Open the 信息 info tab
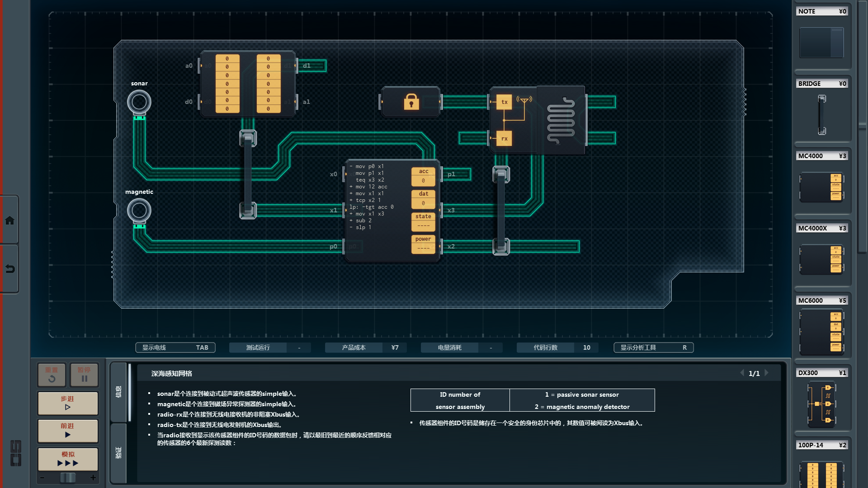Image resolution: width=868 pixels, height=488 pixels. tap(118, 391)
